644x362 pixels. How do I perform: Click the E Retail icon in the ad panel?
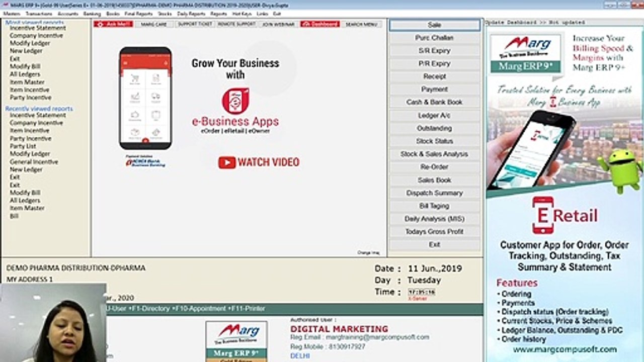pos(543,215)
